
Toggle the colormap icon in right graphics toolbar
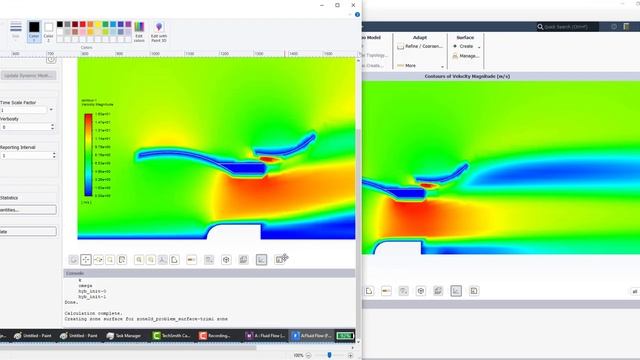(386, 291)
